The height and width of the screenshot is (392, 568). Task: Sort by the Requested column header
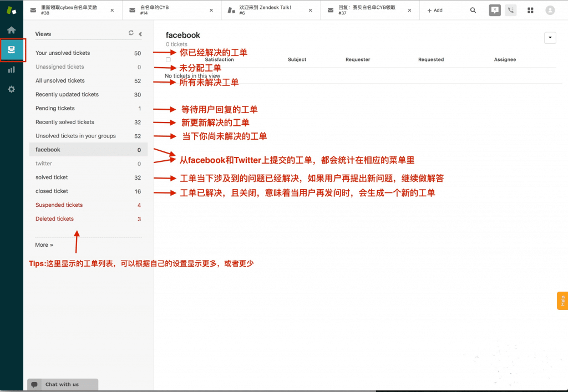[431, 59]
